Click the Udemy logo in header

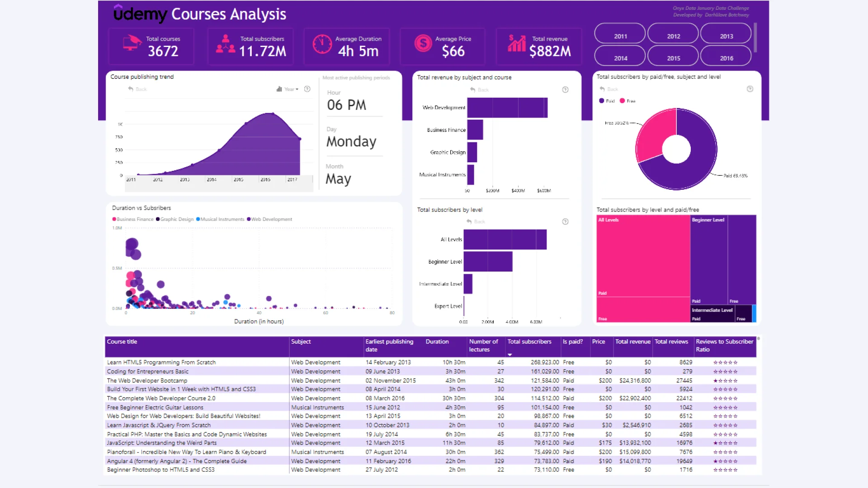(140, 14)
